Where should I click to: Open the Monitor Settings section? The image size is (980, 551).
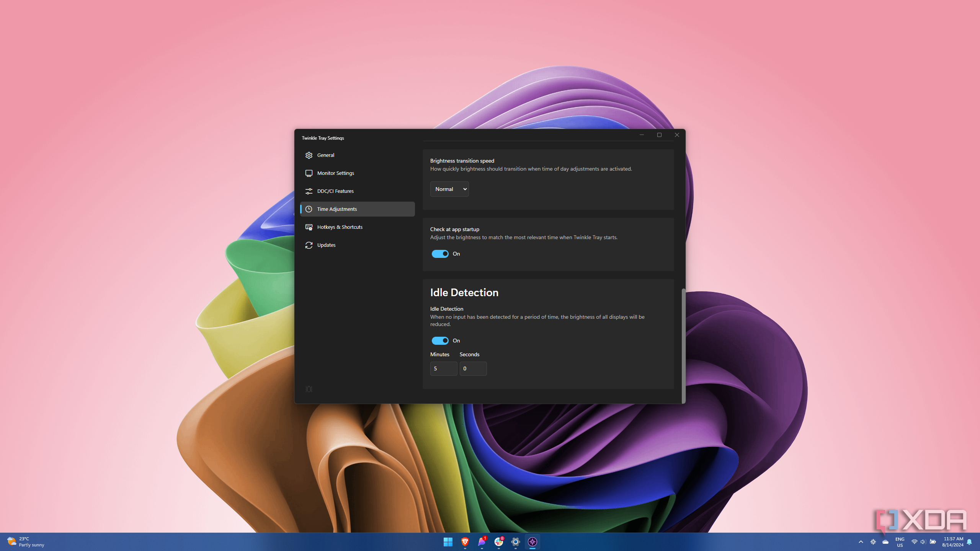pos(357,173)
